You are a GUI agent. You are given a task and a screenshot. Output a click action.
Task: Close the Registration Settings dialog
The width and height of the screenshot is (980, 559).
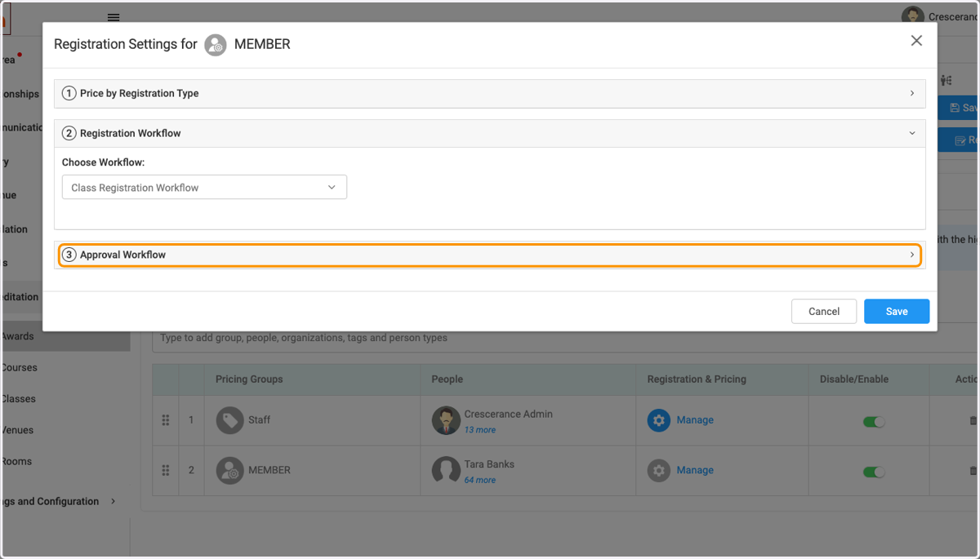coord(916,41)
